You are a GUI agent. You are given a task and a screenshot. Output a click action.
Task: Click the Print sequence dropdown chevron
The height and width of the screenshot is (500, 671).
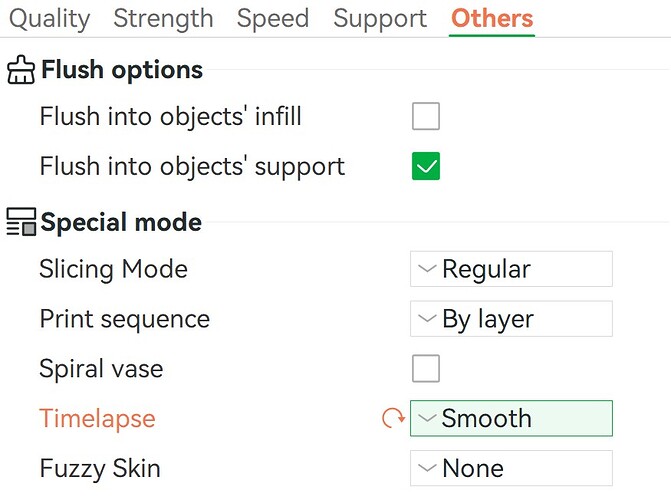427,318
